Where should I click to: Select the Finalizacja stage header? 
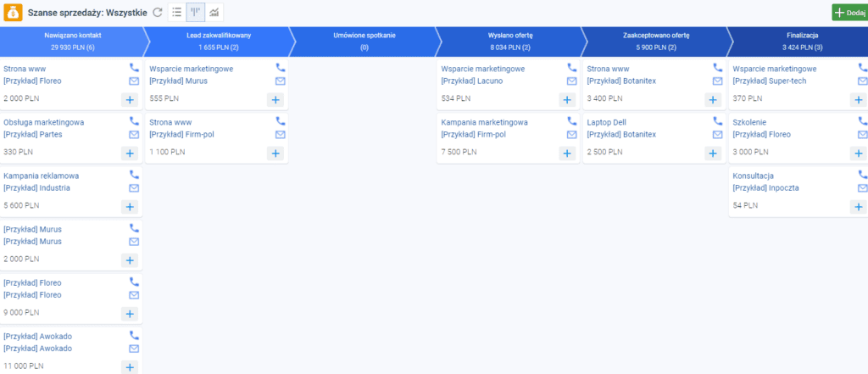[801, 41]
